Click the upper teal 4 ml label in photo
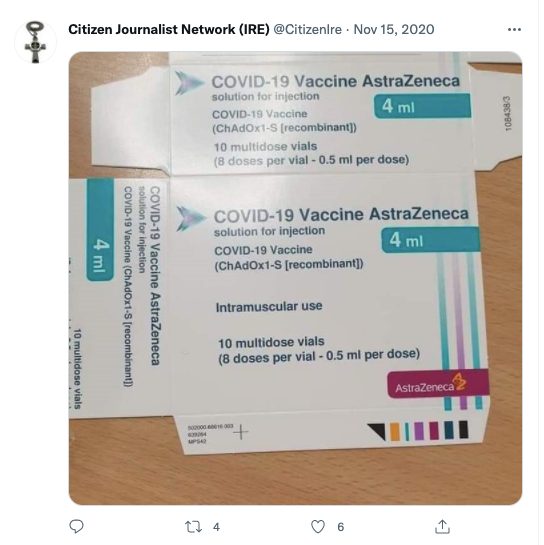The width and height of the screenshot is (544, 545). click(422, 106)
